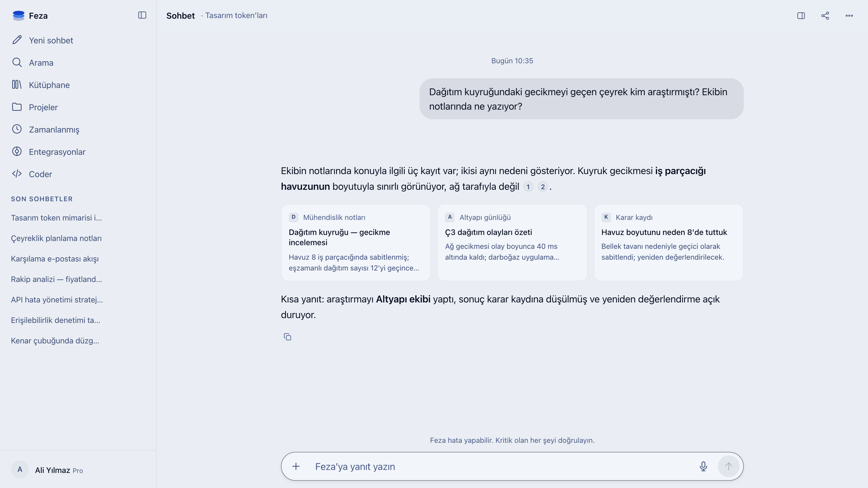868x488 pixels.
Task: Open the Ç3 dağıtım olayları özeti card
Action: tap(512, 242)
